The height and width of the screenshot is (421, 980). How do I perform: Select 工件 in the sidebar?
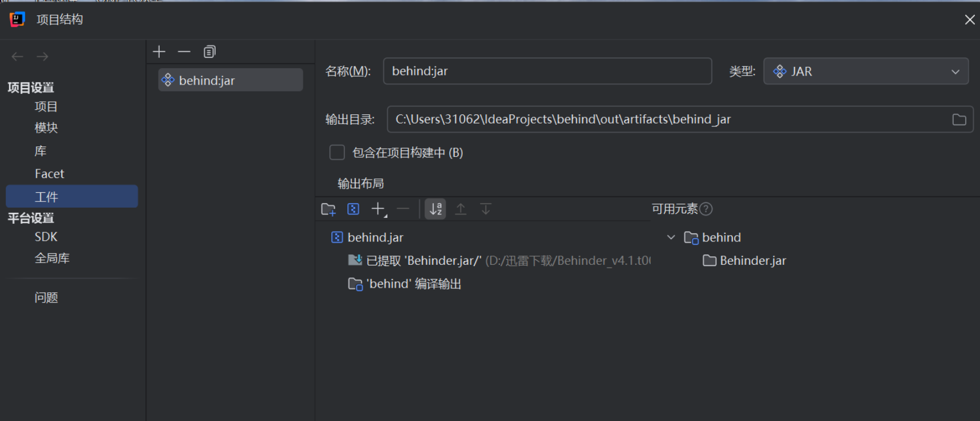click(x=72, y=197)
